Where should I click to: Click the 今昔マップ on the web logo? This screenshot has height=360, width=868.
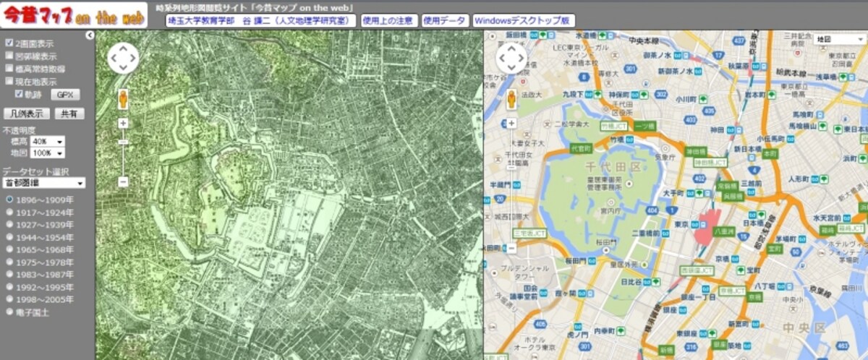[x=75, y=14]
